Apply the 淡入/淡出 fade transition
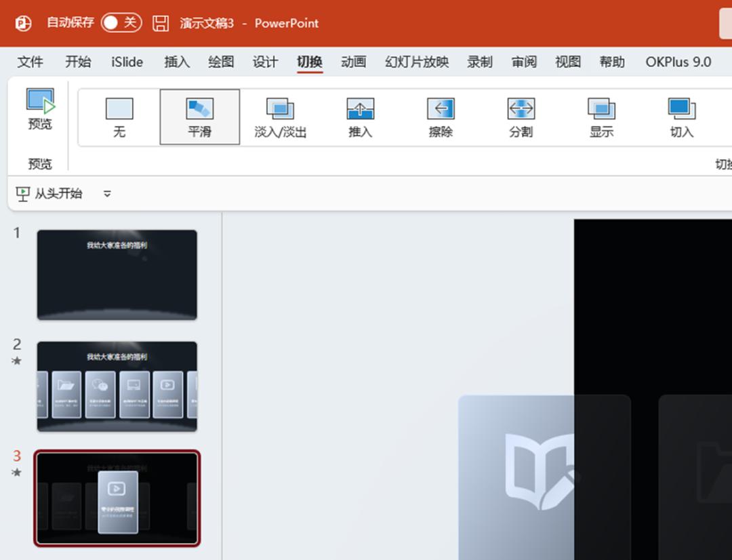This screenshot has width=732, height=560. pyautogui.click(x=280, y=117)
